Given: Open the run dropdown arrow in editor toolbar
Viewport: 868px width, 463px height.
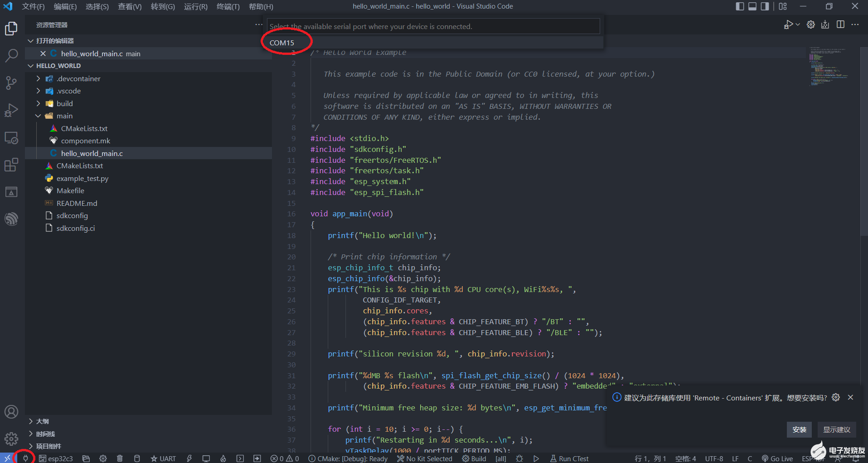Looking at the screenshot, I should pyautogui.click(x=798, y=24).
